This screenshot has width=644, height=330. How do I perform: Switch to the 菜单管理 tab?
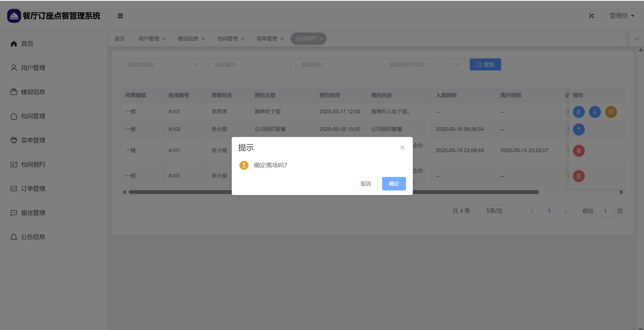pos(267,39)
